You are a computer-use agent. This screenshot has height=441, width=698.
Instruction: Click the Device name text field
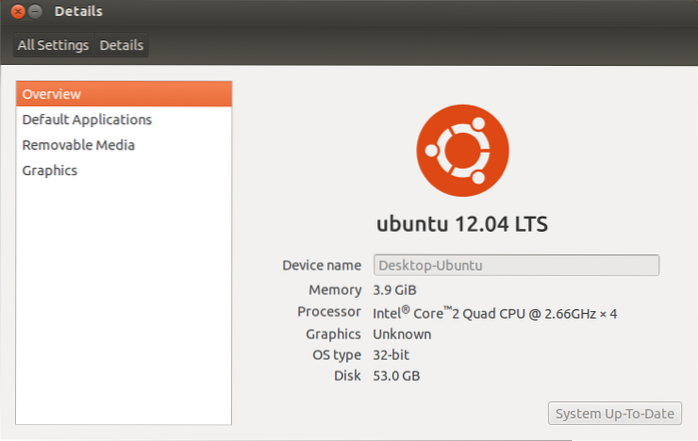pyautogui.click(x=516, y=265)
